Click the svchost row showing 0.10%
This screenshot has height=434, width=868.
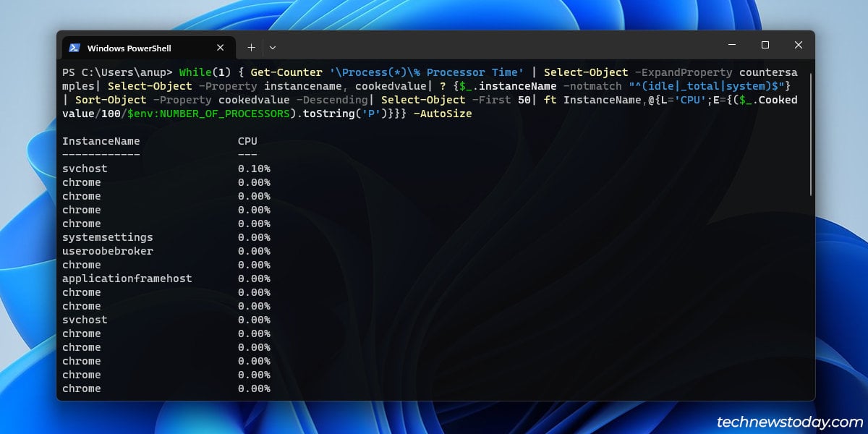(x=166, y=169)
